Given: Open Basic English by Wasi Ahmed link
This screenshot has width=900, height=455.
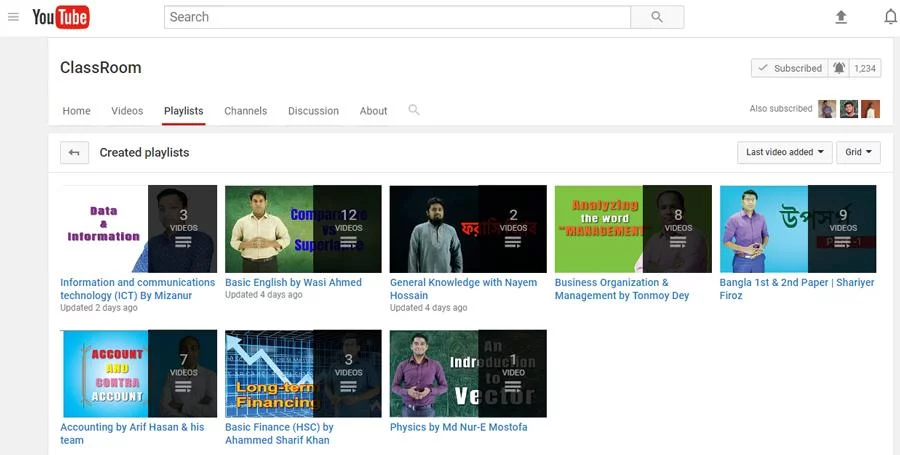Looking at the screenshot, I should coord(293,282).
